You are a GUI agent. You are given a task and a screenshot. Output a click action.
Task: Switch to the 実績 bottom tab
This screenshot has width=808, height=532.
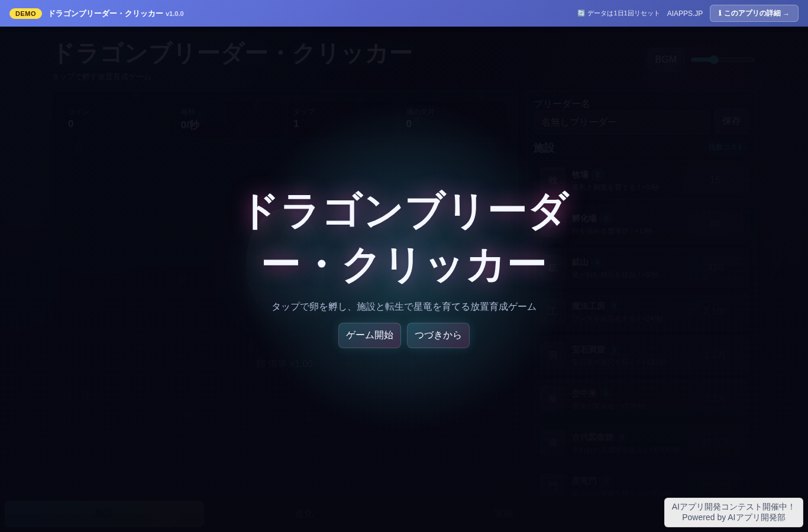[x=504, y=514]
